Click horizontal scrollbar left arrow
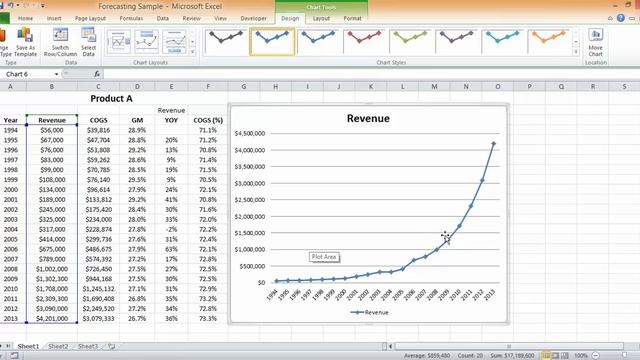 tap(390, 347)
